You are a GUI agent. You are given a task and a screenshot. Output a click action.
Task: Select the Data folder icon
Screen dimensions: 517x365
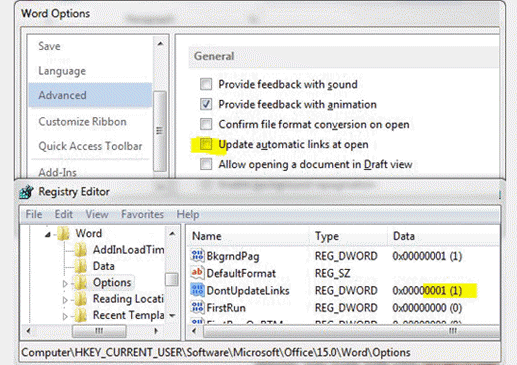tap(81, 266)
